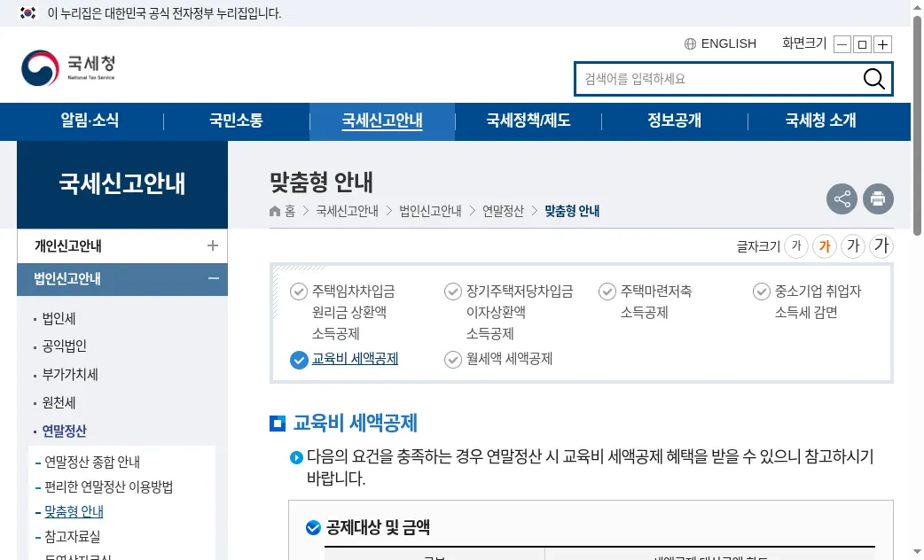Viewport: 924px width, 560px height.
Task: Click 맞춤형 안내 breadcrumb current page
Action: (572, 211)
